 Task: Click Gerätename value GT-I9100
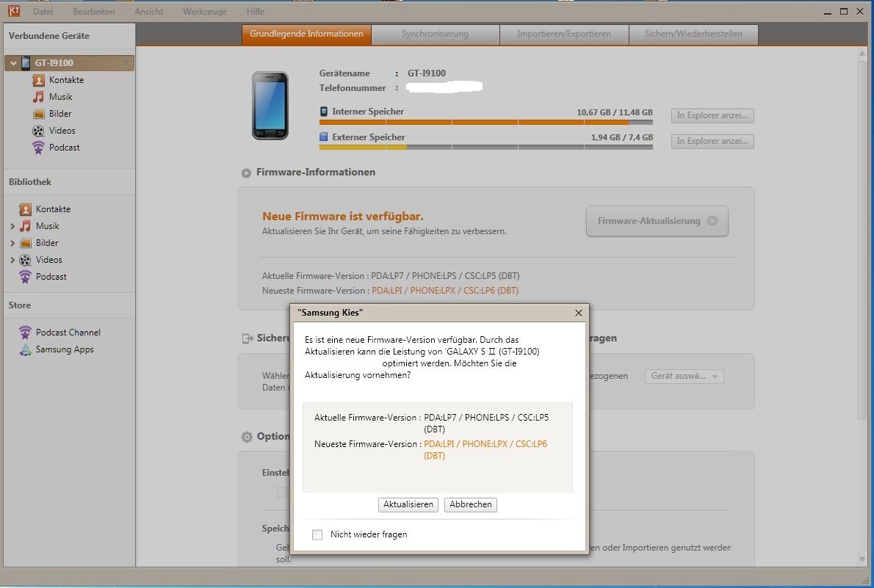click(x=427, y=73)
